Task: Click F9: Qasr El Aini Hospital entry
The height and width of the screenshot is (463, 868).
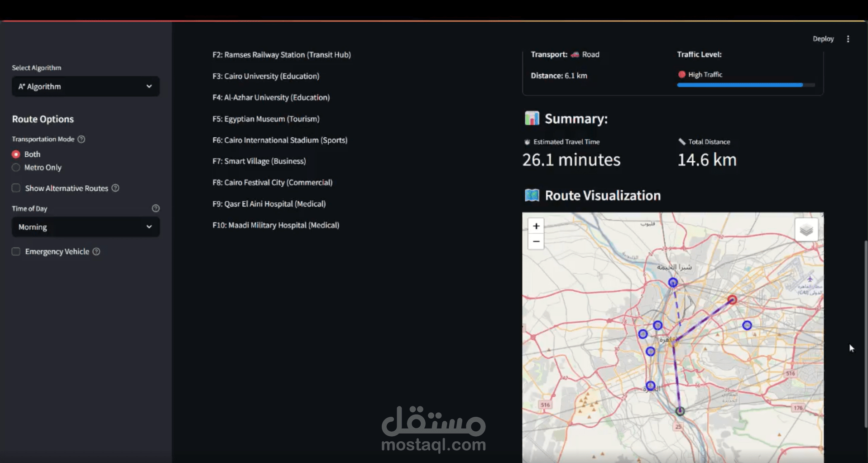Action: tap(269, 204)
